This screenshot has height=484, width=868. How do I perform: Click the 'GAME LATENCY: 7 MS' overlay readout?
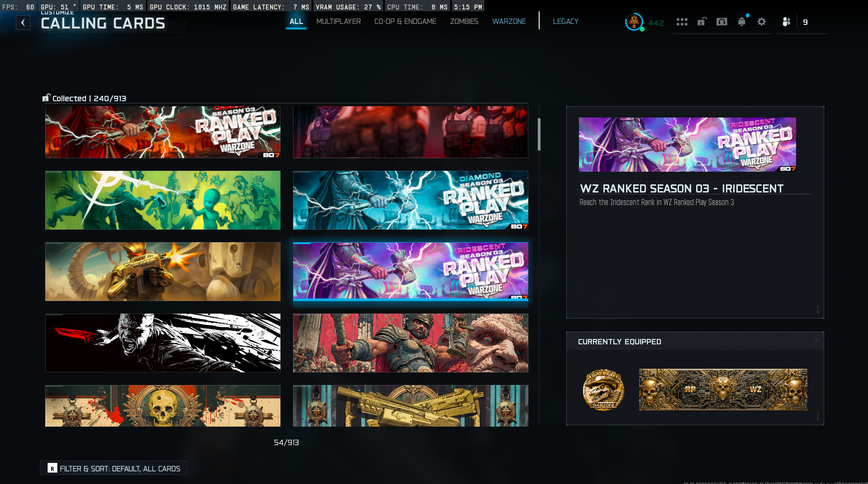click(x=271, y=7)
